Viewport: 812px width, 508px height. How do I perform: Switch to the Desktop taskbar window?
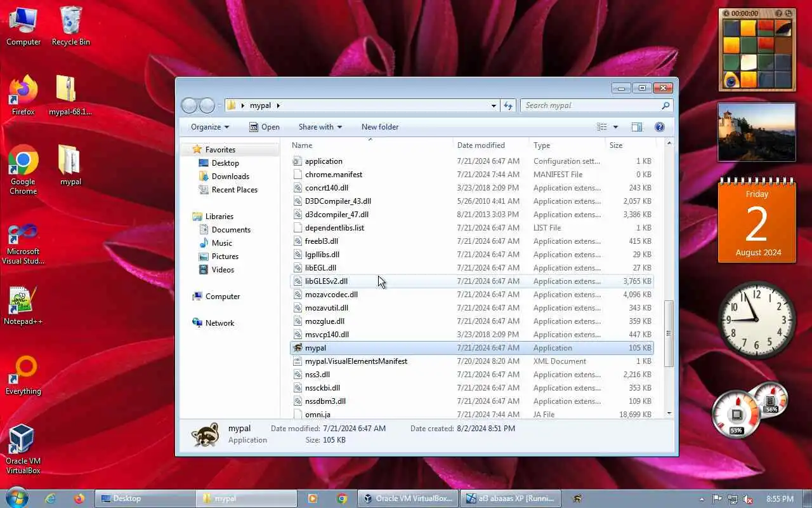(145, 498)
